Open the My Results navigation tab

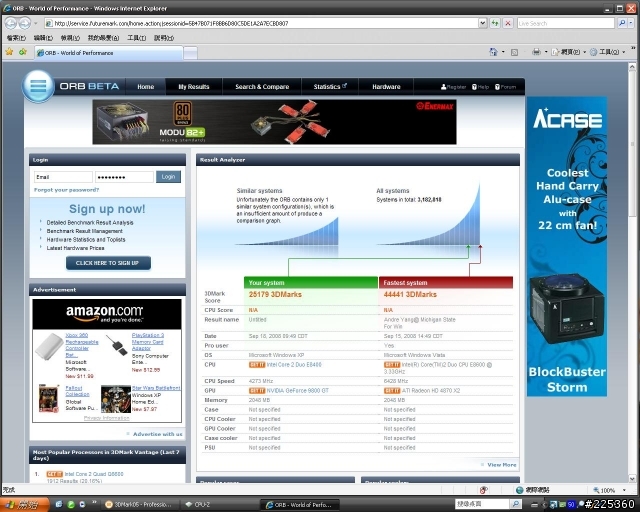pos(193,87)
